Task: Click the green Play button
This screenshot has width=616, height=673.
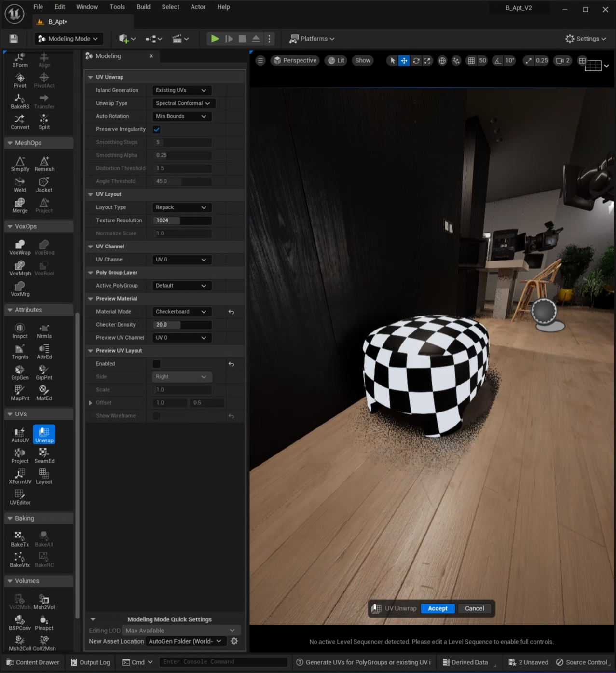Action: pyautogui.click(x=215, y=39)
